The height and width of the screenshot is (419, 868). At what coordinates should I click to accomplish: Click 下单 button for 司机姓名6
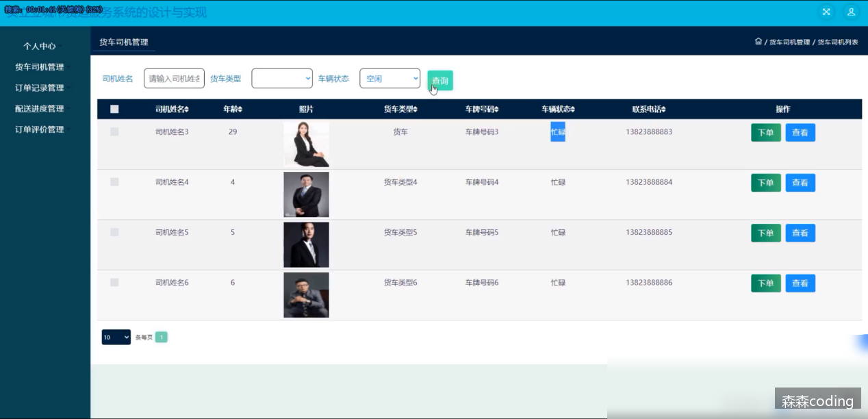pos(766,283)
